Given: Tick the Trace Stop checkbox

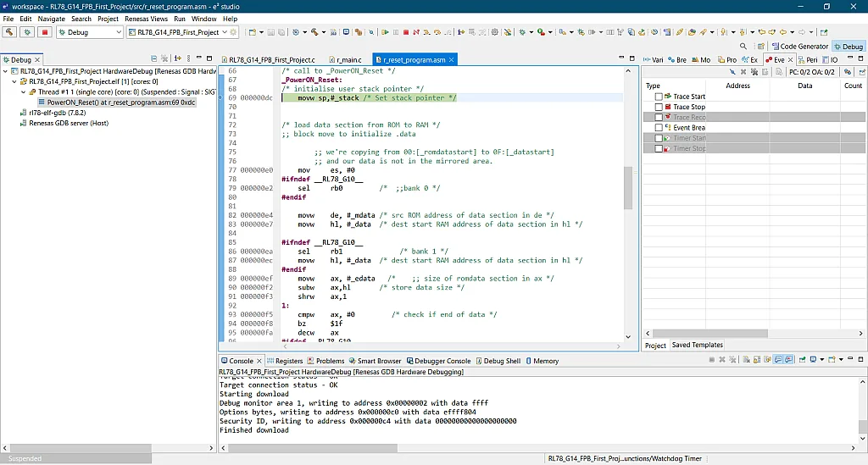Looking at the screenshot, I should (x=659, y=108).
